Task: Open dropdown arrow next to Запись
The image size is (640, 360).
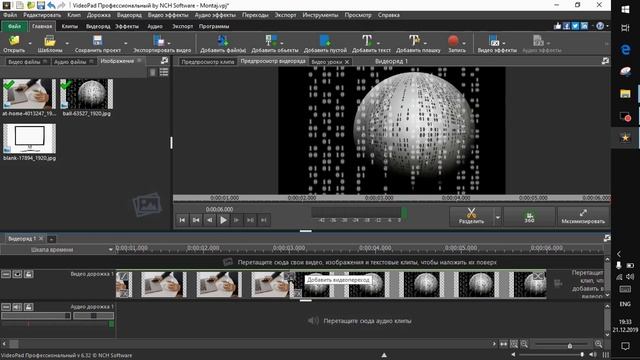Action: (x=464, y=42)
